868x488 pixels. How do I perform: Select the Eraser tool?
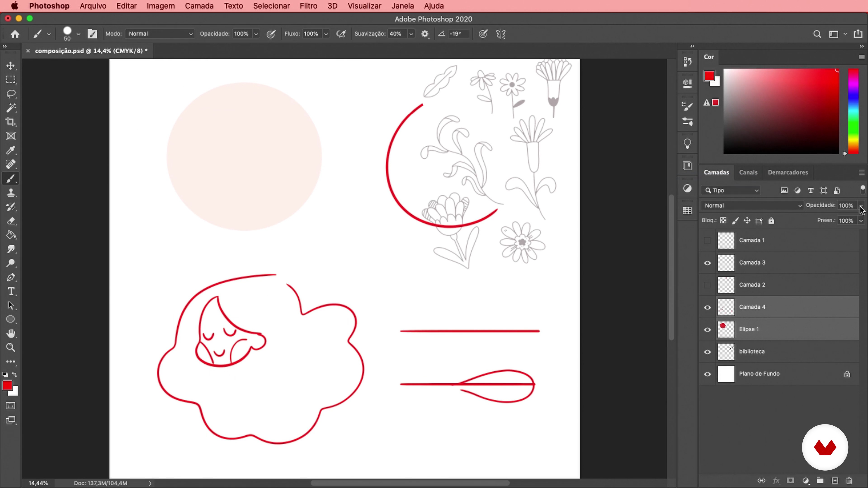point(11,221)
